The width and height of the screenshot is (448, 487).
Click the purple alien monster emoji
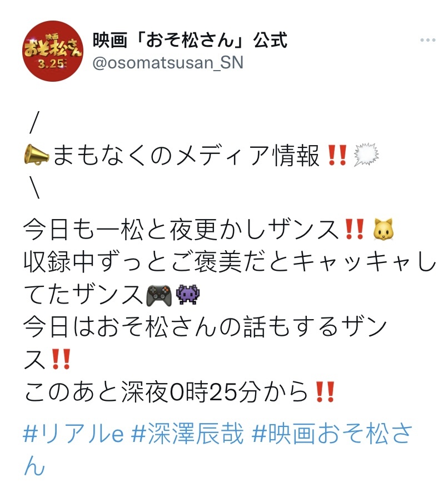click(x=188, y=295)
